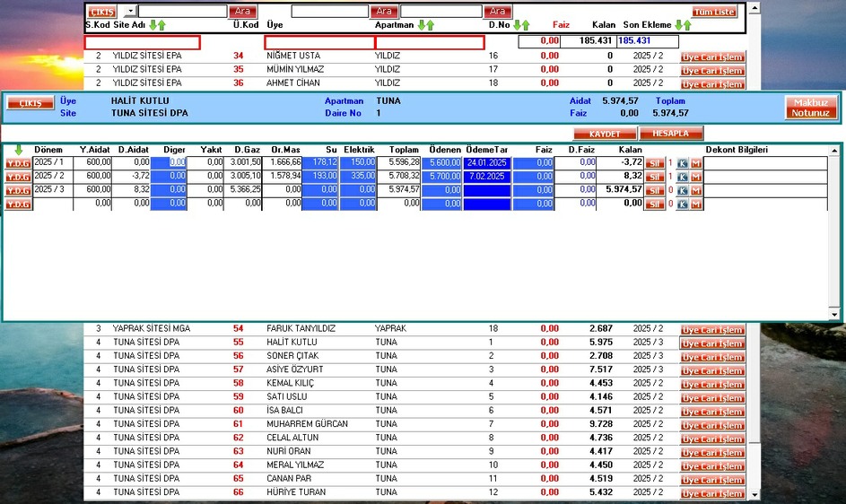This screenshot has height=504, width=846.
Task: Delete the 2025 / 2 row with Sil
Action: [x=655, y=177]
